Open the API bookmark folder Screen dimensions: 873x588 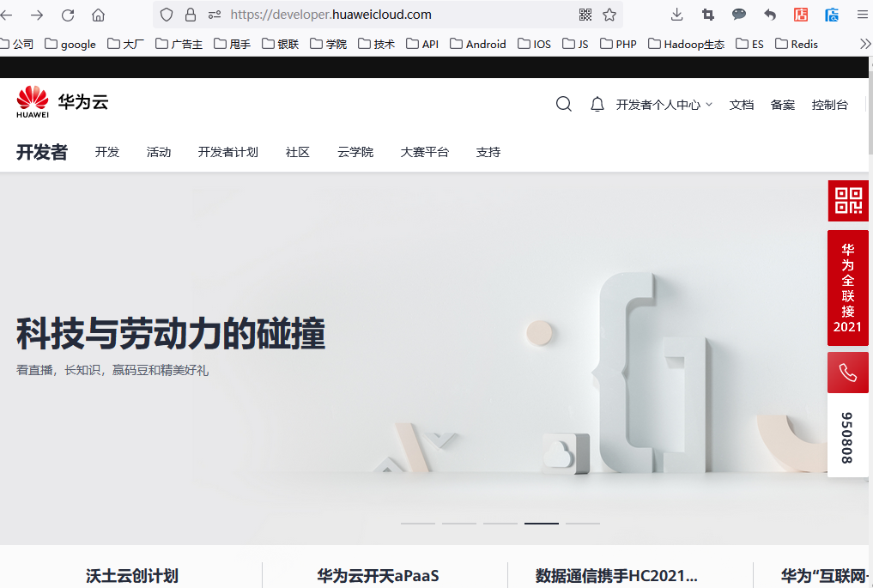click(x=422, y=44)
